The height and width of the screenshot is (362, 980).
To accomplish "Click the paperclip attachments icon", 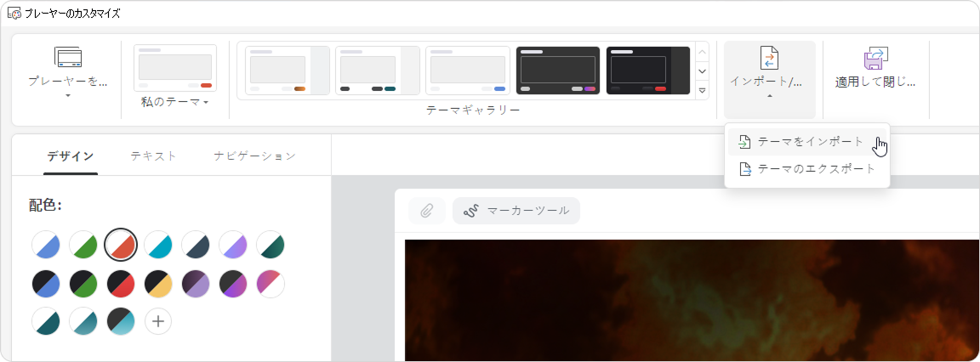I will [x=427, y=211].
